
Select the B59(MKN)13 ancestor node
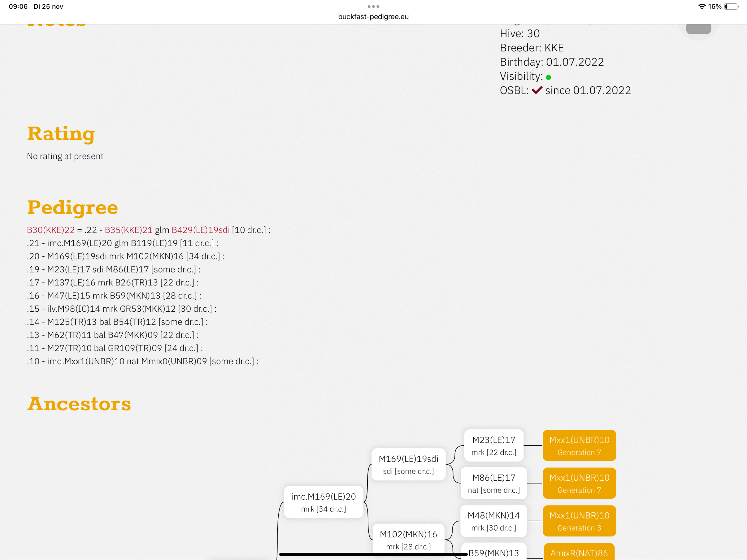tap(493, 553)
